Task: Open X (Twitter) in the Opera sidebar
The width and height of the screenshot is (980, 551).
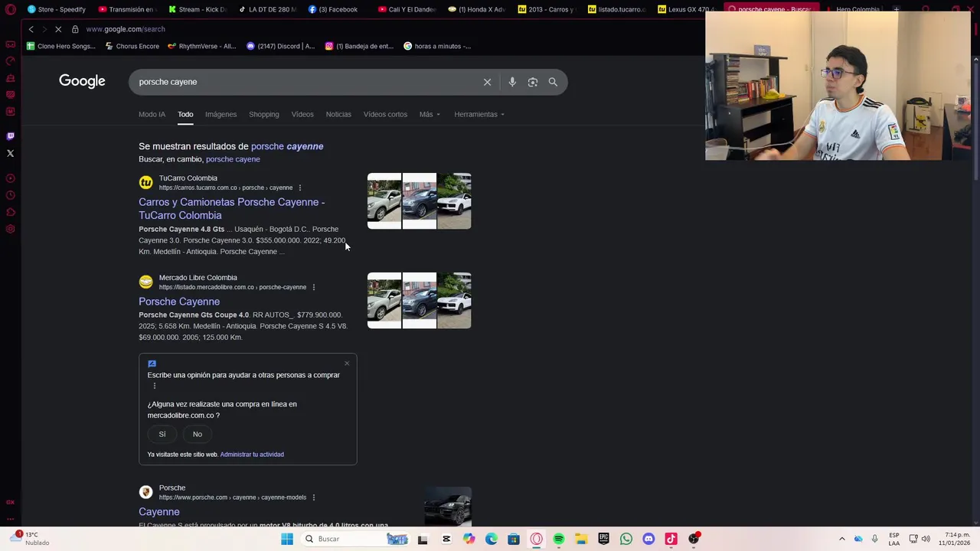Action: point(10,153)
